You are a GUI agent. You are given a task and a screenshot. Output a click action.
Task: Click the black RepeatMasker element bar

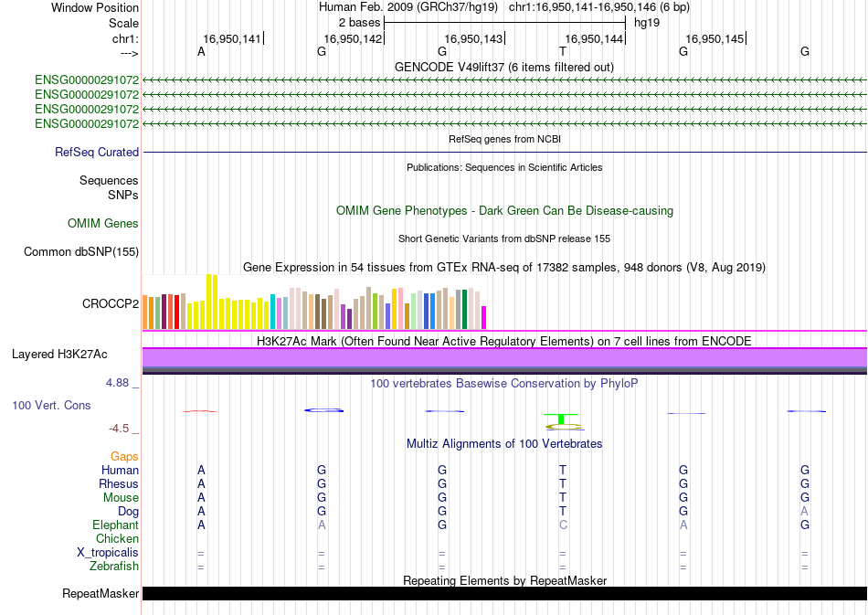tap(504, 593)
